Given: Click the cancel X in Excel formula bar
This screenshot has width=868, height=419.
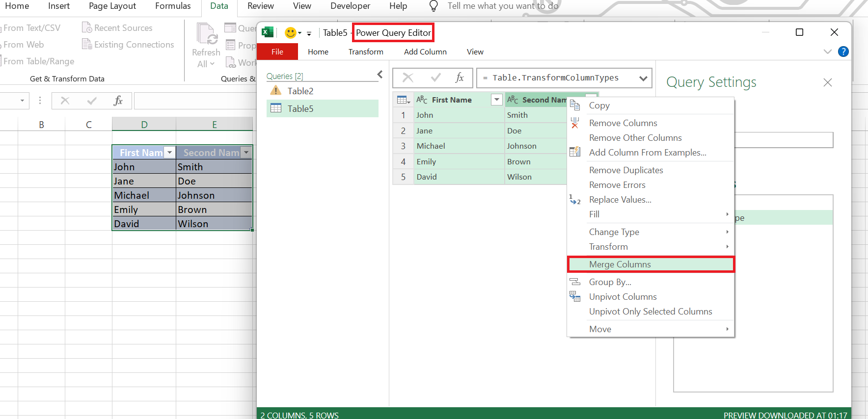Looking at the screenshot, I should click(65, 101).
